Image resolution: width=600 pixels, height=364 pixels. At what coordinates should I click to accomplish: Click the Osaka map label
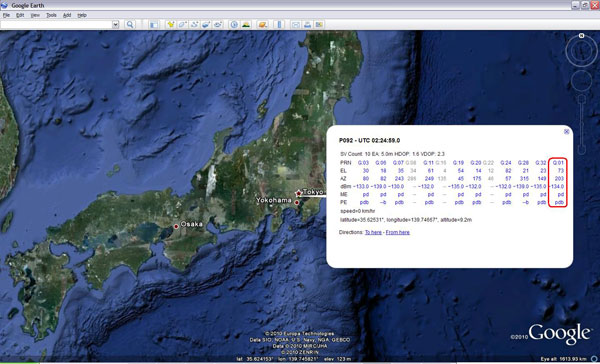pyautogui.click(x=192, y=224)
